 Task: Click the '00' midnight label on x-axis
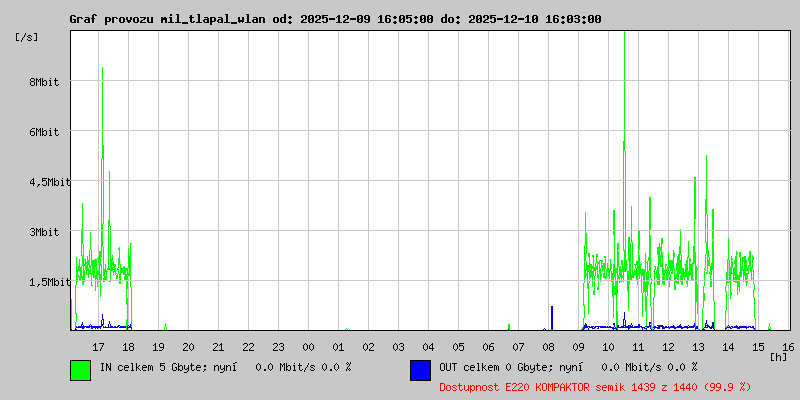[309, 347]
